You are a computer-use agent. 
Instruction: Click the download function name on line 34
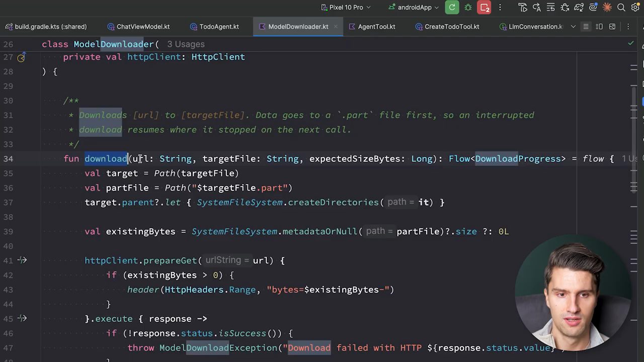click(x=106, y=159)
